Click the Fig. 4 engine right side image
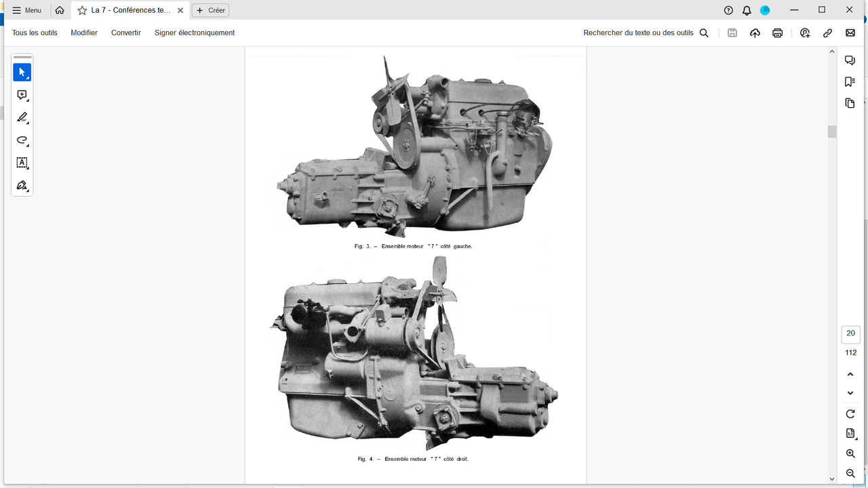The image size is (868, 488). [x=414, y=353]
